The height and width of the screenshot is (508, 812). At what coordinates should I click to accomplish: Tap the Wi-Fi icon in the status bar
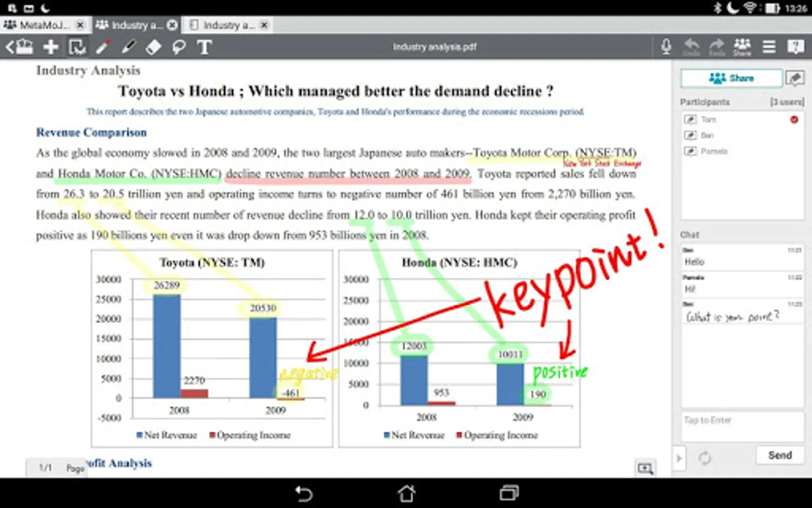point(750,8)
